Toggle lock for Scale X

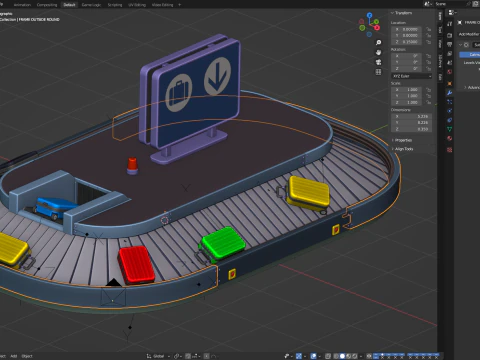tap(429, 90)
